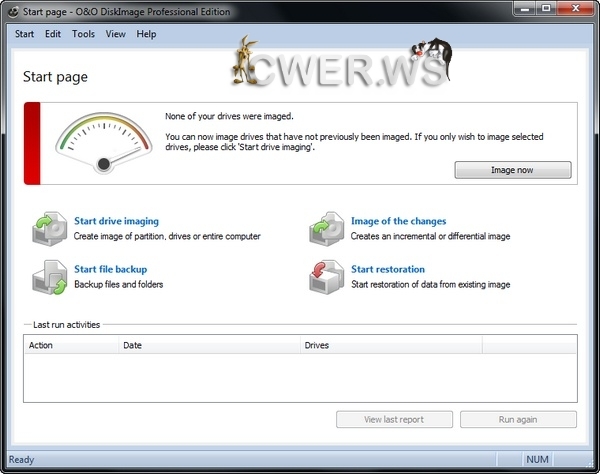Click the Run again button
The image size is (600, 474).
coord(518,420)
